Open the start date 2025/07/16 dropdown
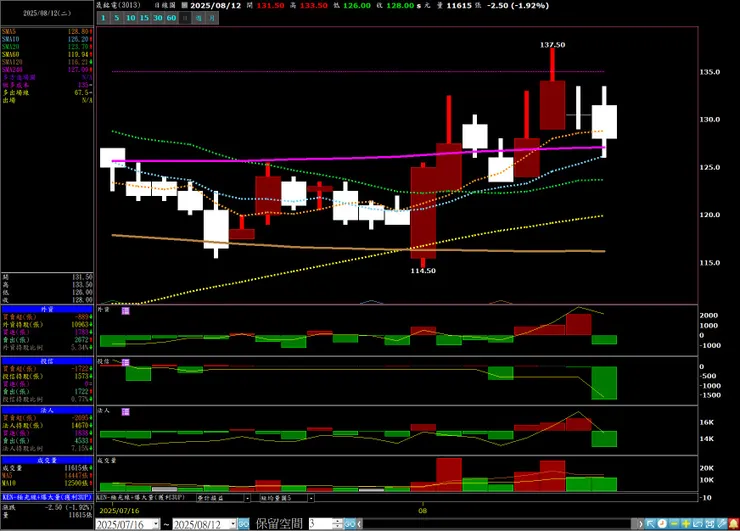The image size is (740, 531). (x=156, y=524)
